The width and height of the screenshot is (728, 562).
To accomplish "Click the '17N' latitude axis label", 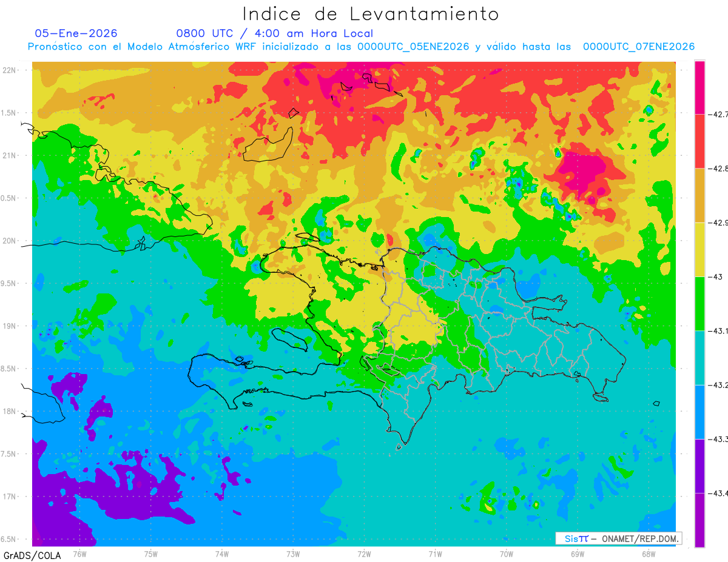I will click(10, 497).
